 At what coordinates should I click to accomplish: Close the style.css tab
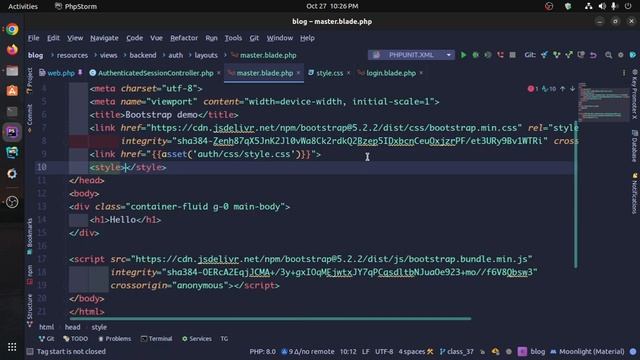point(349,73)
